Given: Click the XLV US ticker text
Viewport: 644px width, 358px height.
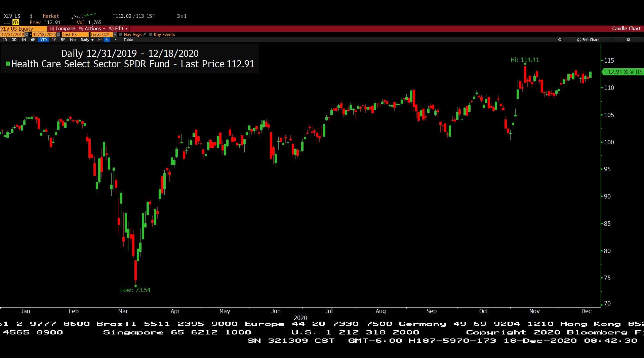Looking at the screenshot, I should tap(12, 16).
